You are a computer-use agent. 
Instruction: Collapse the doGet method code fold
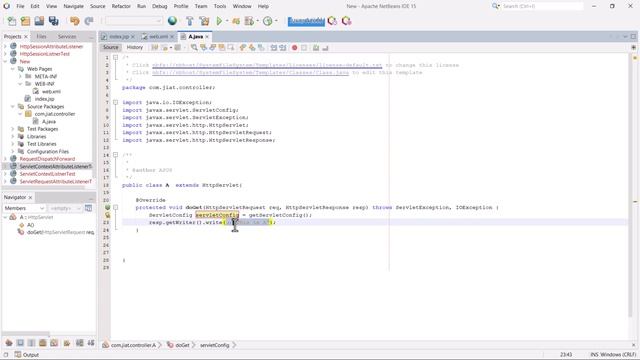pos(116,207)
